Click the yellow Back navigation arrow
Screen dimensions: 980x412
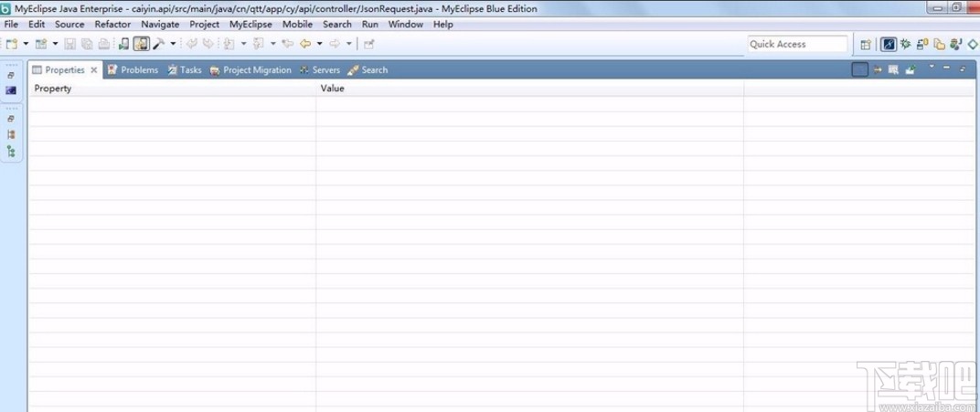click(x=305, y=44)
